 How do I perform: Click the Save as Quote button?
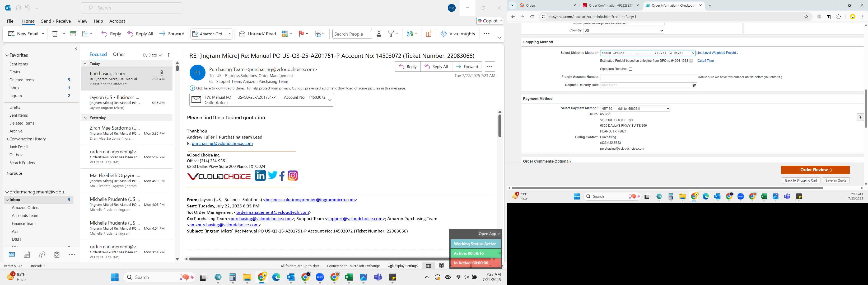point(836,180)
